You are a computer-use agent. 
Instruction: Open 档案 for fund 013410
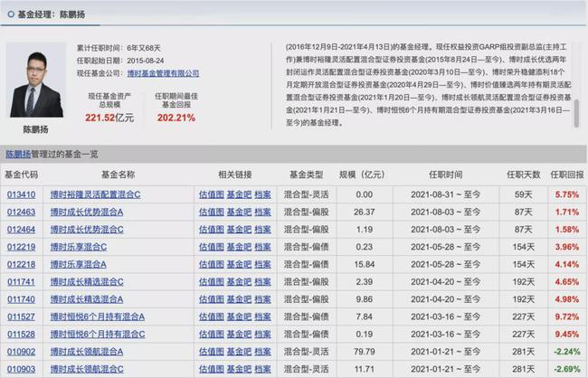tap(262, 194)
